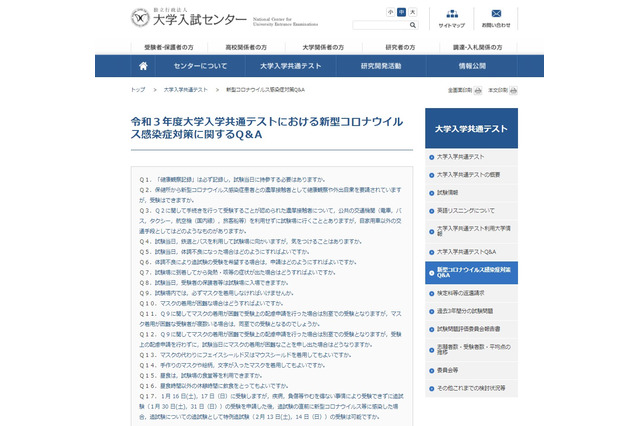Open the 受験者・保護者の方 tab
This screenshot has width=640, height=426.
(169, 47)
